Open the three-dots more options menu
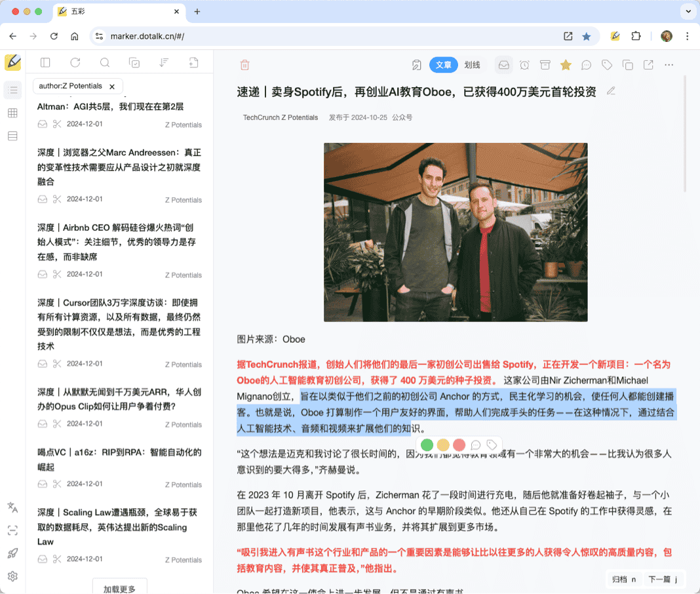The width and height of the screenshot is (700, 594). click(669, 65)
